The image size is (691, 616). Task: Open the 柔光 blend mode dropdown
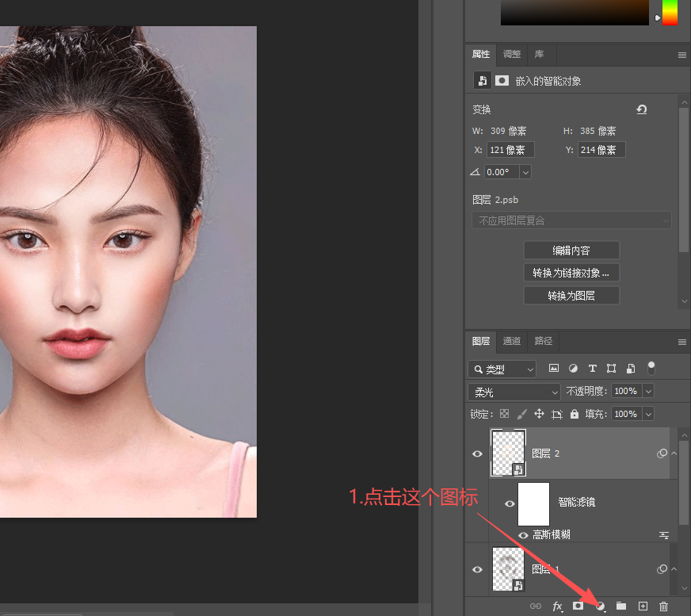pos(513,392)
